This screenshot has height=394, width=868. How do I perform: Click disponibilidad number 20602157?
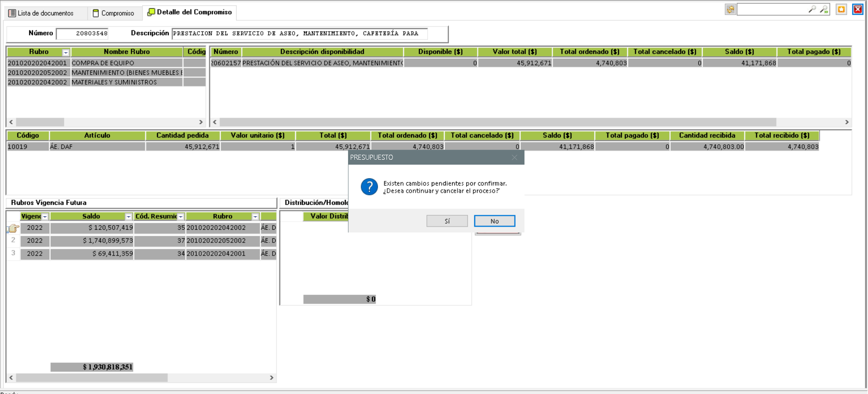(x=226, y=63)
